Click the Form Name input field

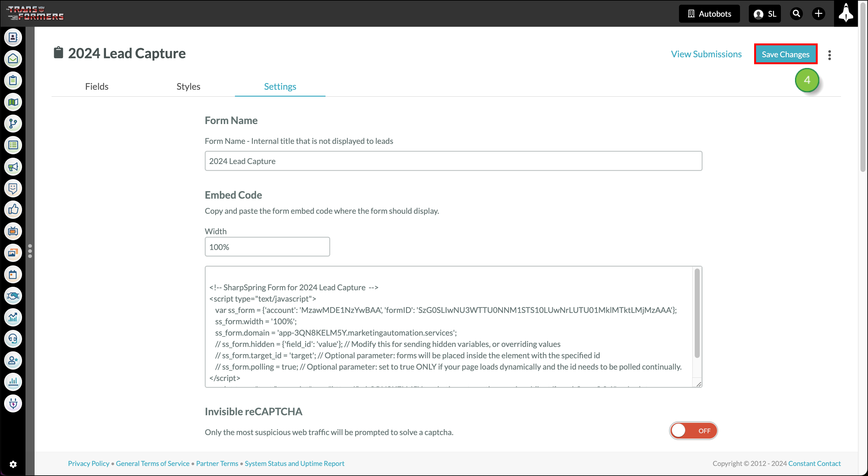(x=453, y=161)
